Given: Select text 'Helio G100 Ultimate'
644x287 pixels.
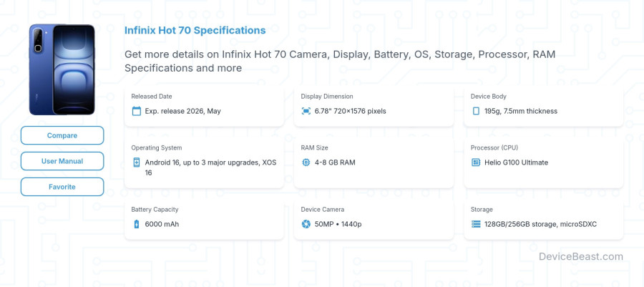Looking at the screenshot, I should pyautogui.click(x=516, y=162).
